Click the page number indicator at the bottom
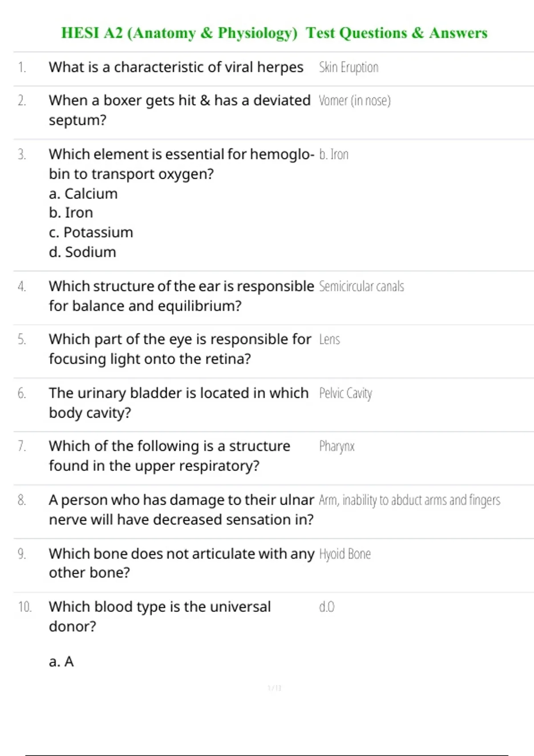 (x=274, y=688)
